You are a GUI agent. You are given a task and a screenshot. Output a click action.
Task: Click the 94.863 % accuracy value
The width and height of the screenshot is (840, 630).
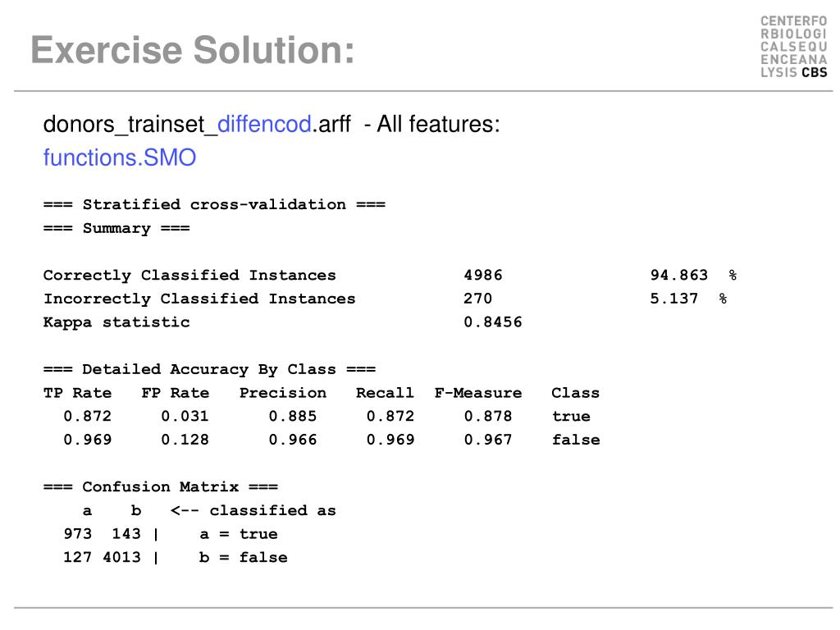tap(694, 276)
